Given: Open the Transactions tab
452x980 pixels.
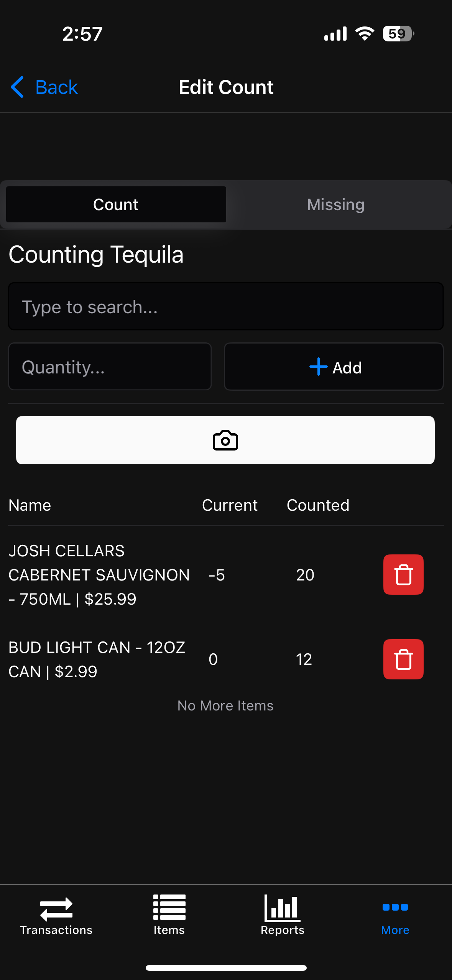Looking at the screenshot, I should (x=56, y=915).
